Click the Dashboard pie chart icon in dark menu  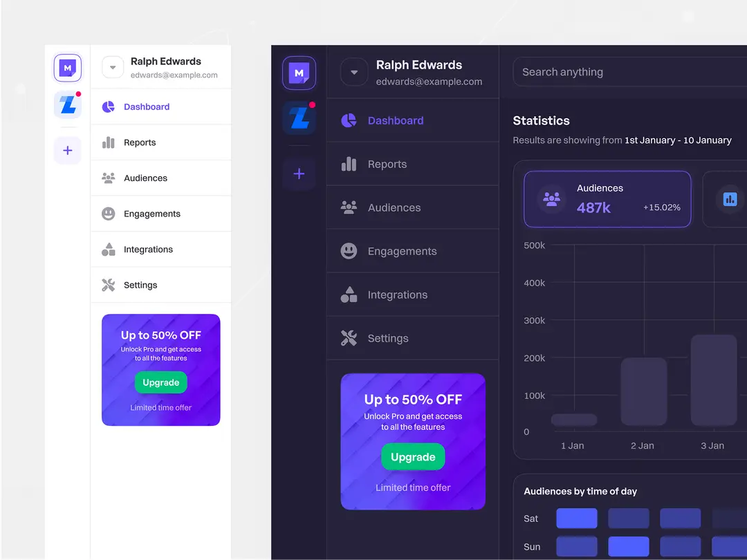tap(349, 121)
